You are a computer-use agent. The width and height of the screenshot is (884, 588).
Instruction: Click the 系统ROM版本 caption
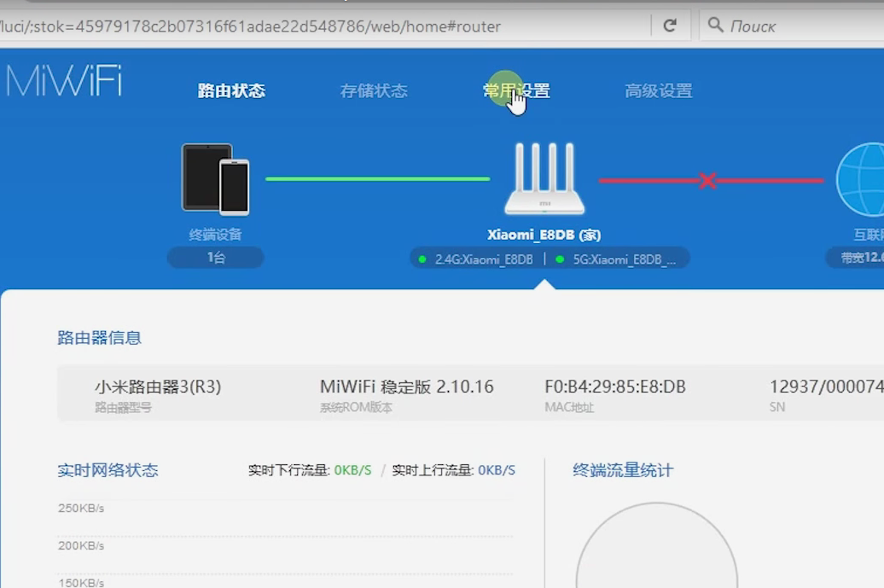coord(356,407)
